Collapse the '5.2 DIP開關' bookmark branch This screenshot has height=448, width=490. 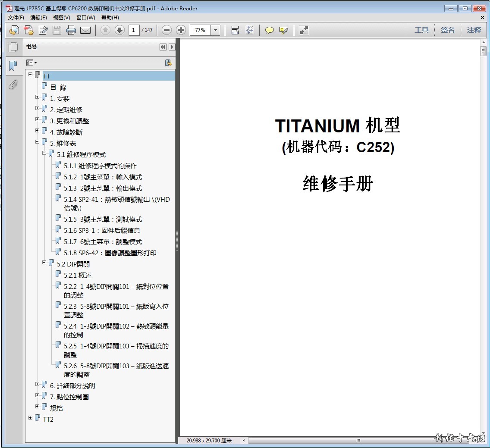tap(44, 263)
